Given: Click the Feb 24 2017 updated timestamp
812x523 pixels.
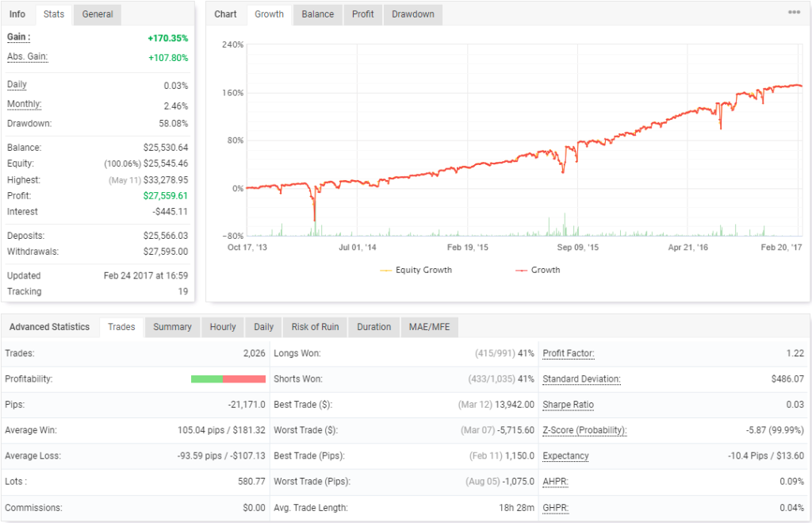Looking at the screenshot, I should coord(146,275).
